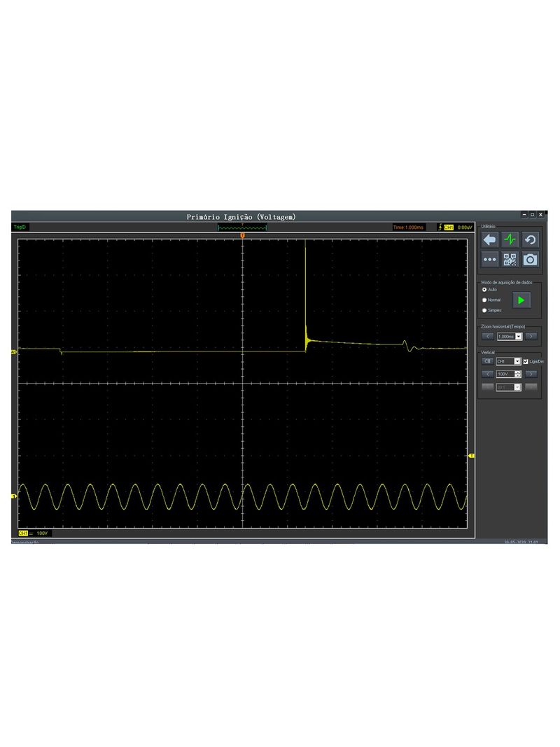Screen dimensions: 560x747
Task: Open the CH1 channel selector dropdown
Action: pos(517,361)
